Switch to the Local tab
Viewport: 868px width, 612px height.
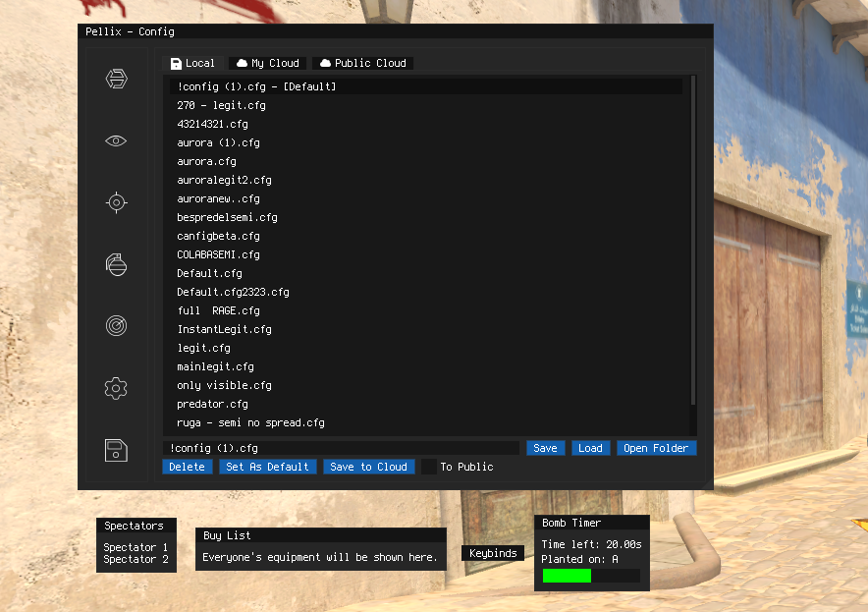click(193, 63)
